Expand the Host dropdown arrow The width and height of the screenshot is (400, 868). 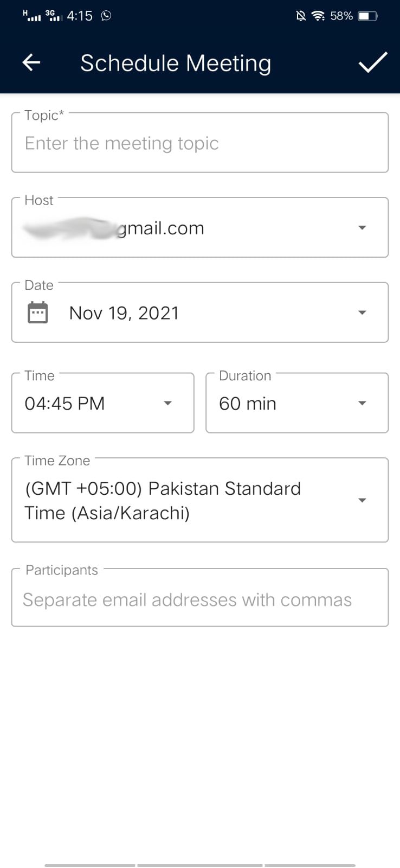click(363, 228)
